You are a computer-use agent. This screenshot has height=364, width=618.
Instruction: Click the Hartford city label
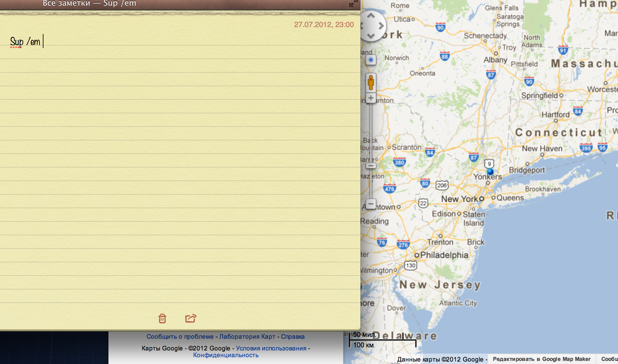555,115
